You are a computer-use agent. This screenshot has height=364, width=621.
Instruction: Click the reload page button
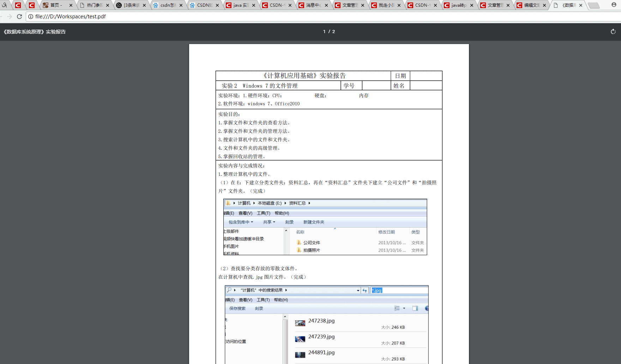(19, 17)
